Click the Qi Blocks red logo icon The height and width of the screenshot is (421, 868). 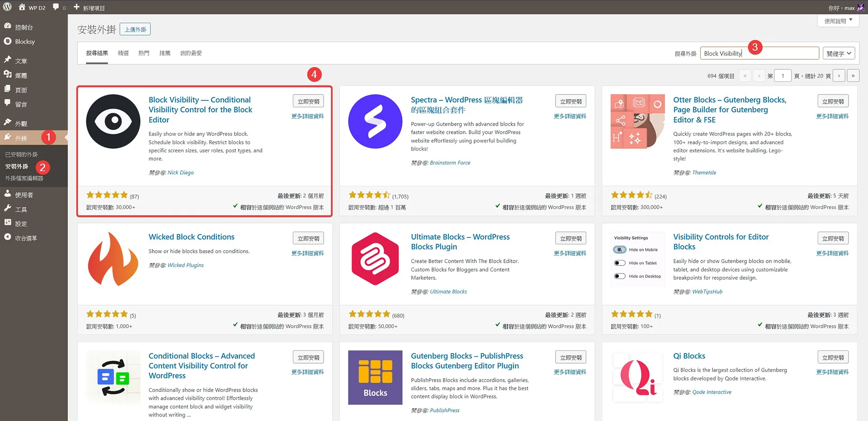[637, 378]
